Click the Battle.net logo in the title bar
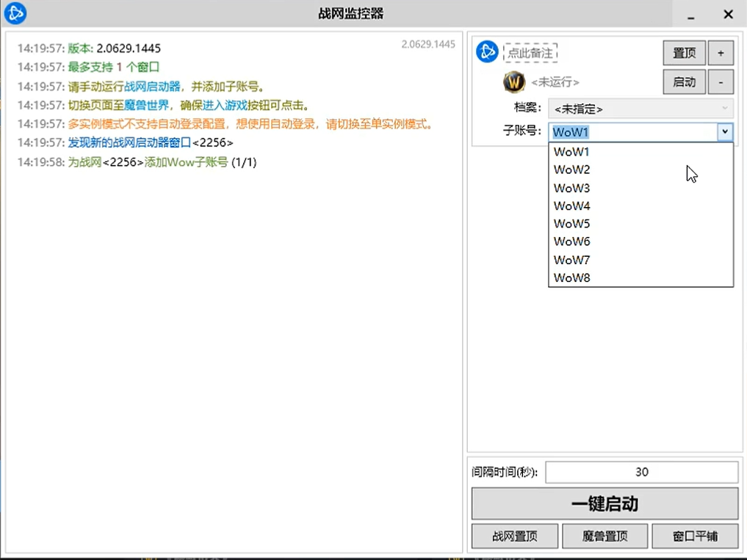747x560 pixels. pyautogui.click(x=15, y=13)
